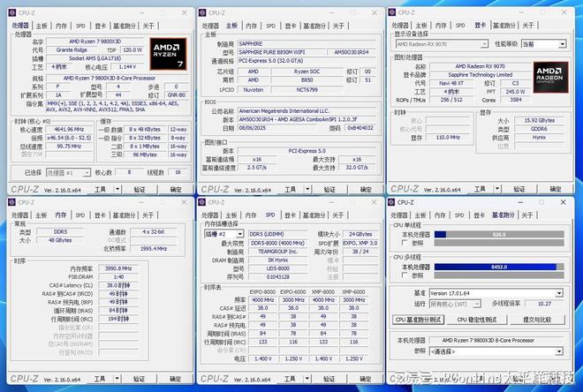
Task: Open the 工具 arrow menu in processor window
Action: point(117,189)
